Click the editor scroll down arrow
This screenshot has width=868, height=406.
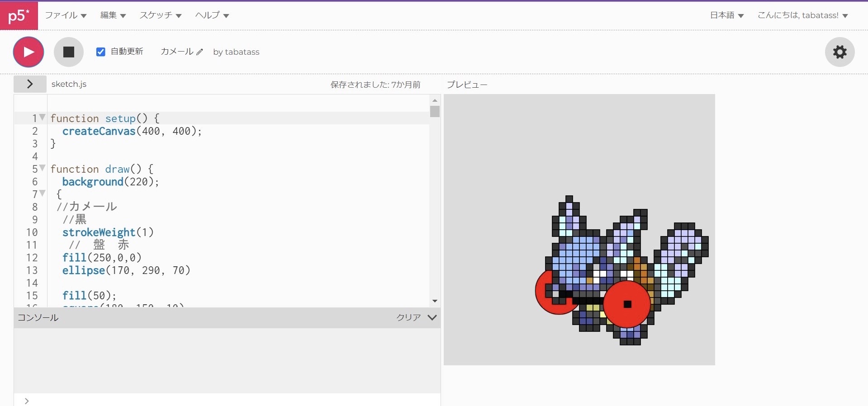435,301
